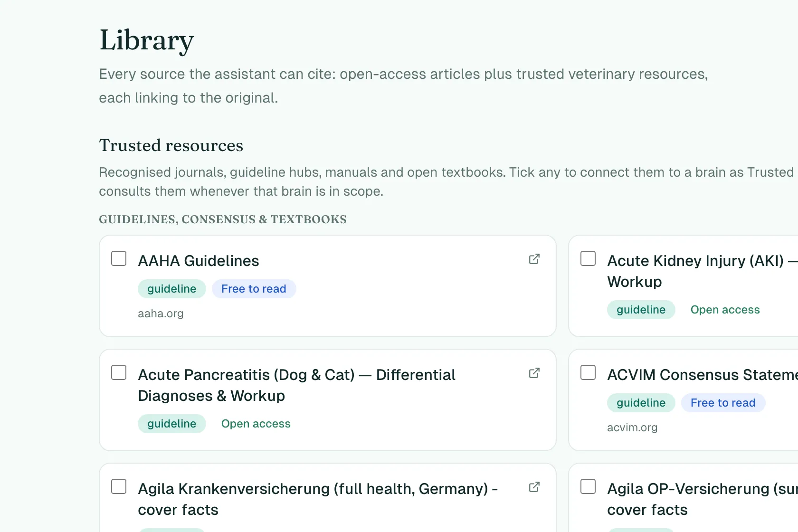Tick the Acute Pancreatitis (Dog & Cat) checkbox
798x532 pixels.
click(x=119, y=372)
